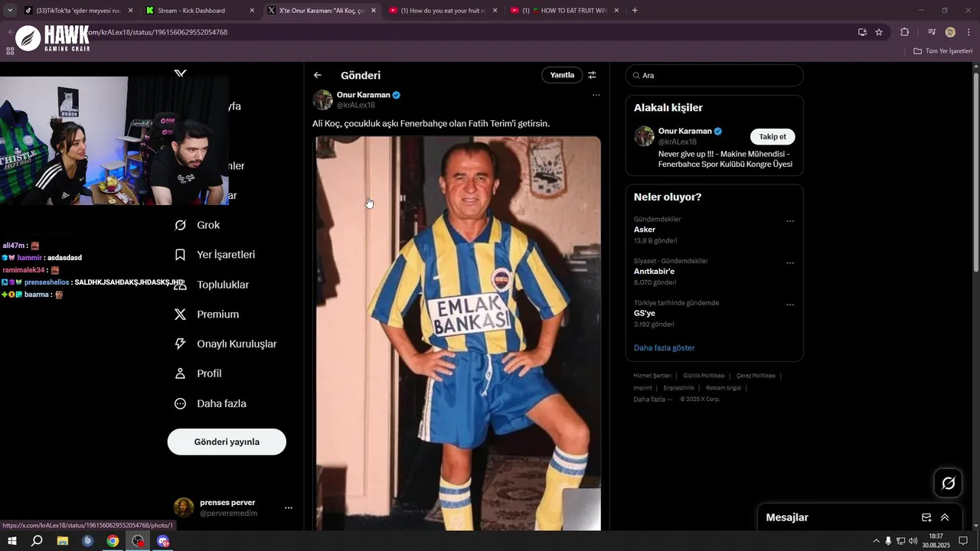This screenshot has height=551, width=980.
Task: Open the Fatih Terim jersey photo
Action: point(458,333)
